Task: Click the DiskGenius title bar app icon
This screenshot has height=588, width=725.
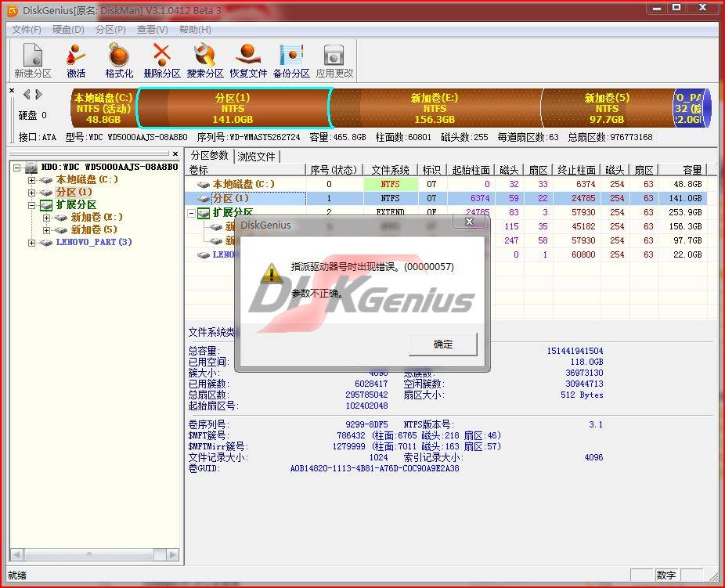Action: tap(12, 10)
